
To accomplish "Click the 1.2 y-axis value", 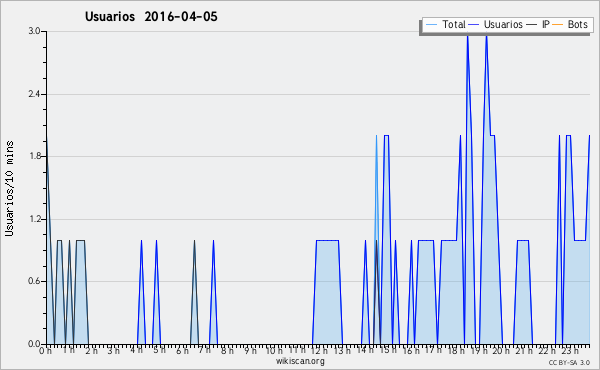I will click(34, 219).
